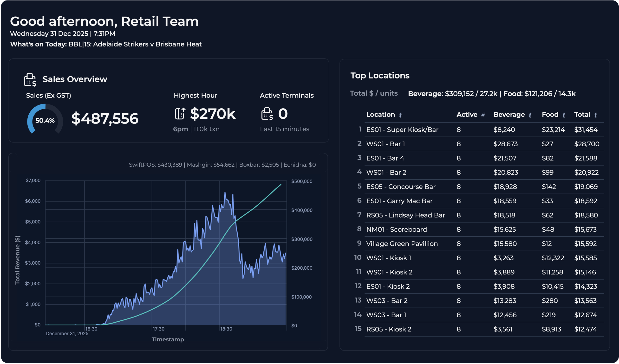Click the text-type icon beside Location

[x=400, y=115]
